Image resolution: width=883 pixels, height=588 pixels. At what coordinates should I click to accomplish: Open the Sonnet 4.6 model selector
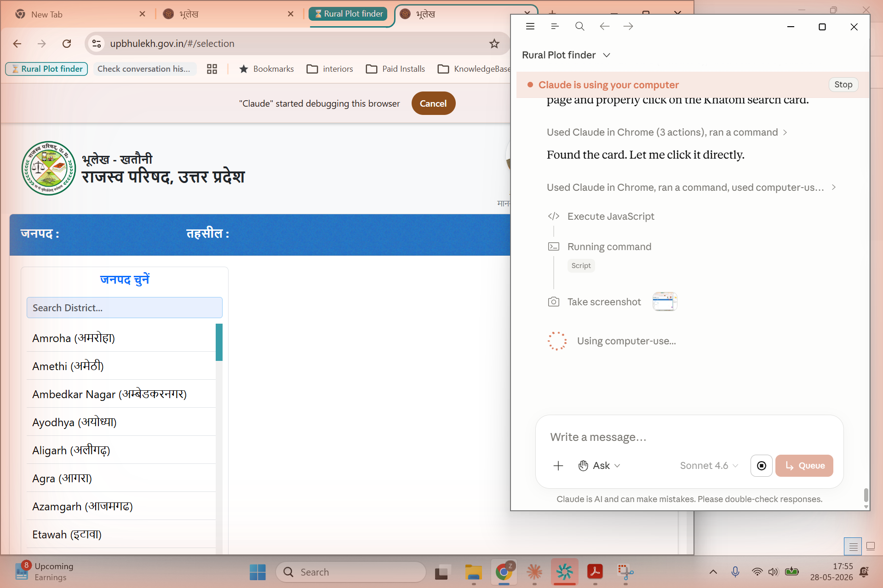(709, 466)
